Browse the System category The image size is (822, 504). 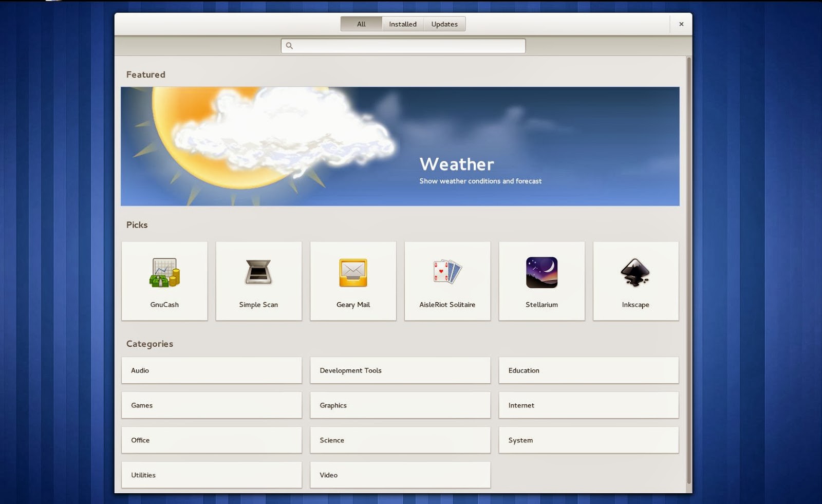click(x=589, y=440)
